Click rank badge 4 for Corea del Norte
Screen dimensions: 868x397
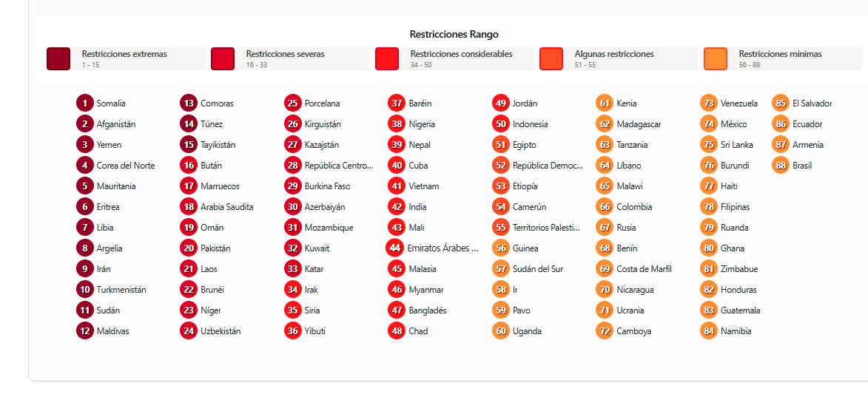pyautogui.click(x=85, y=166)
